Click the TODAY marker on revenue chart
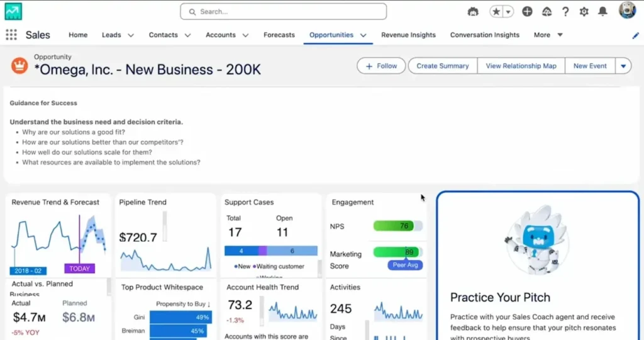This screenshot has width=644, height=340. (x=80, y=269)
